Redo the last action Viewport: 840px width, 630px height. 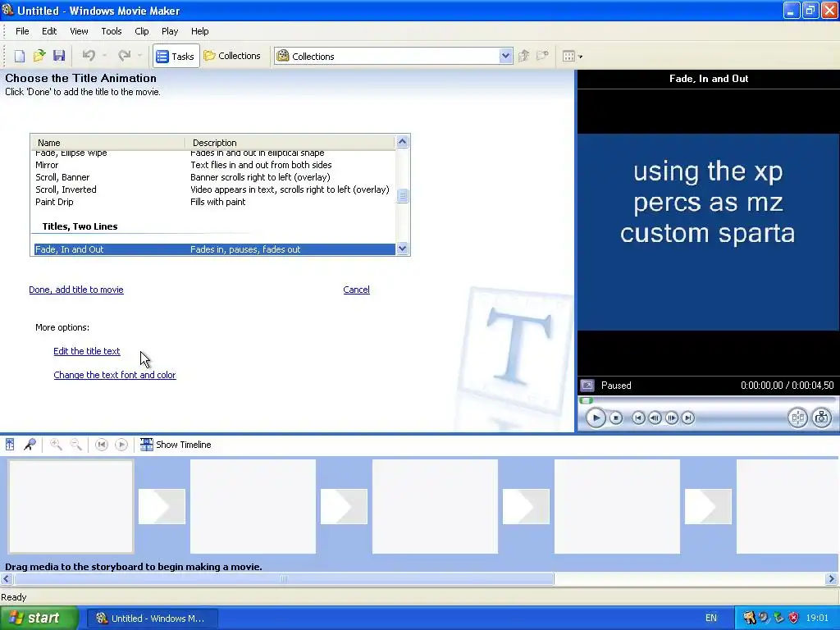point(125,56)
